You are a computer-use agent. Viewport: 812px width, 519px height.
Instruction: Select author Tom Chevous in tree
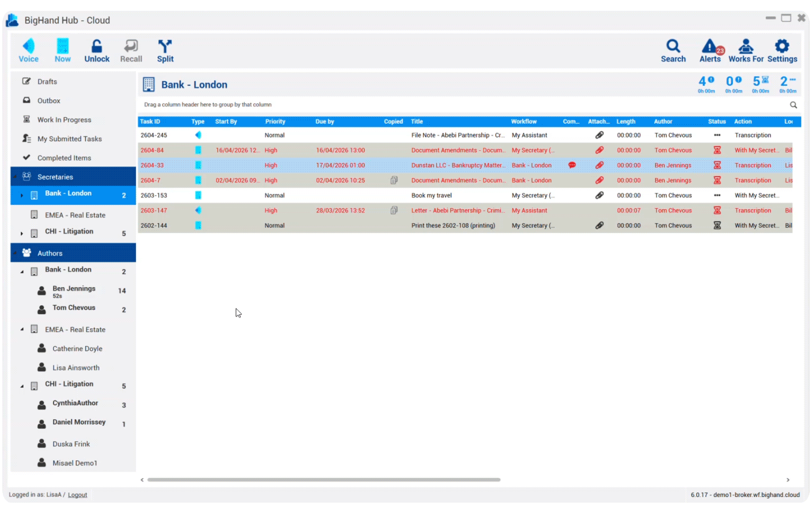click(74, 307)
